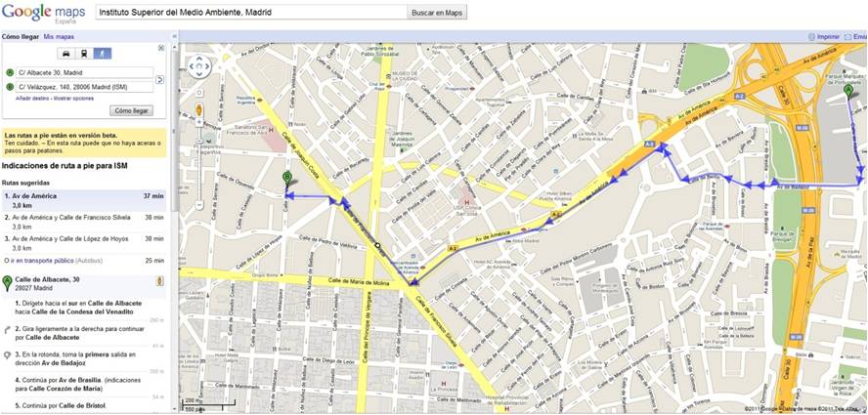Click the Buscar en Maps button

437,13
